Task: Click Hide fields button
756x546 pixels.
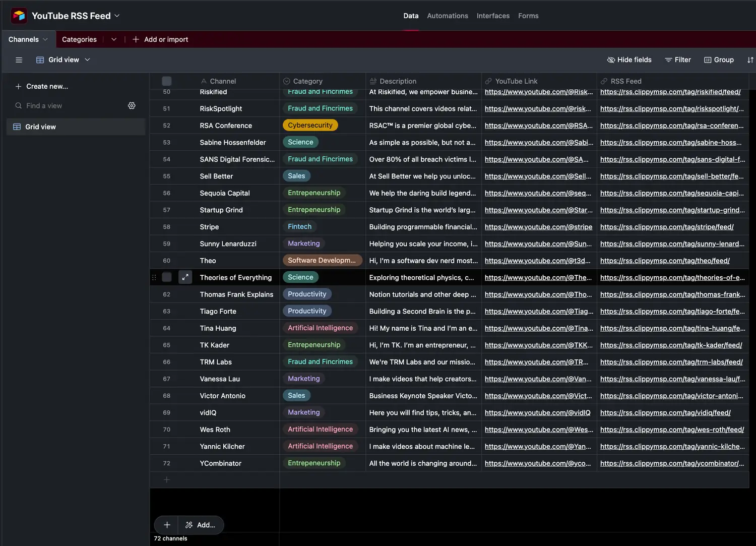Action: click(629, 60)
